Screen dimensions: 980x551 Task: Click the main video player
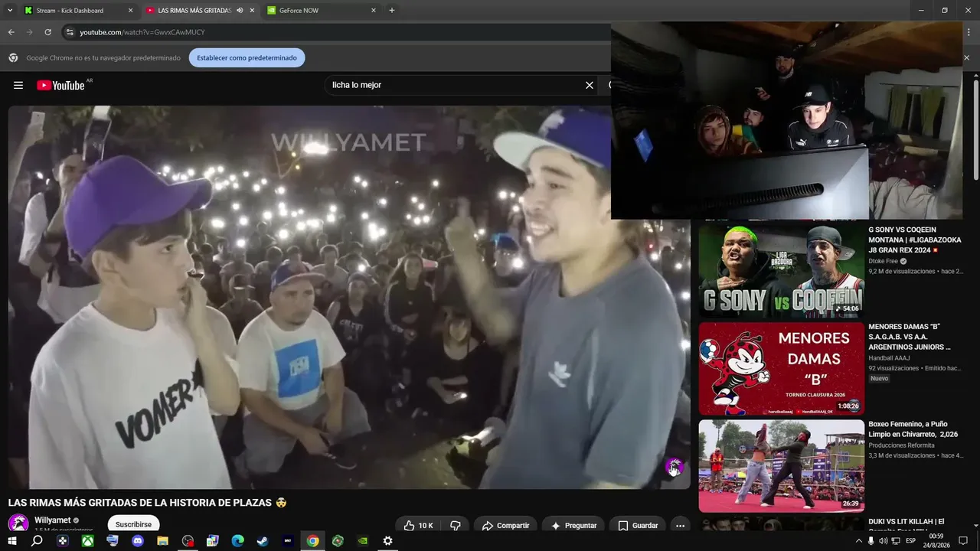[x=349, y=297]
